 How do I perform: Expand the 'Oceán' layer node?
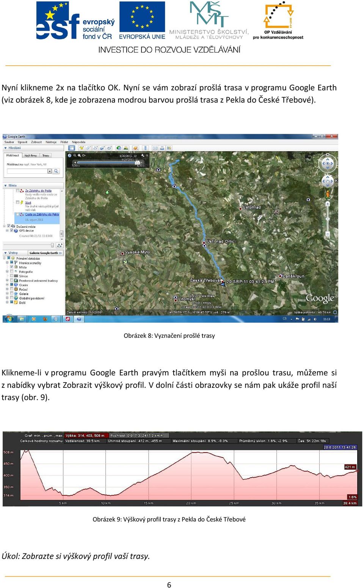pos(7,285)
